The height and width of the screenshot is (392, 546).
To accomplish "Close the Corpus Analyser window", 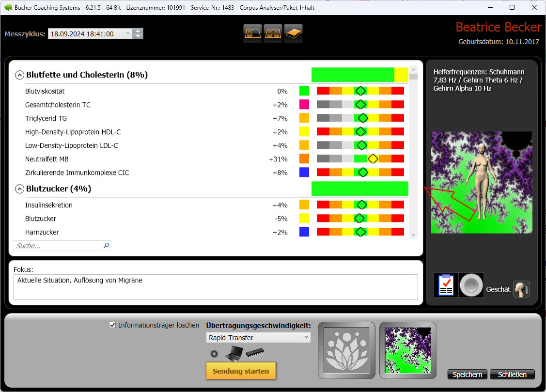I will (x=534, y=7).
